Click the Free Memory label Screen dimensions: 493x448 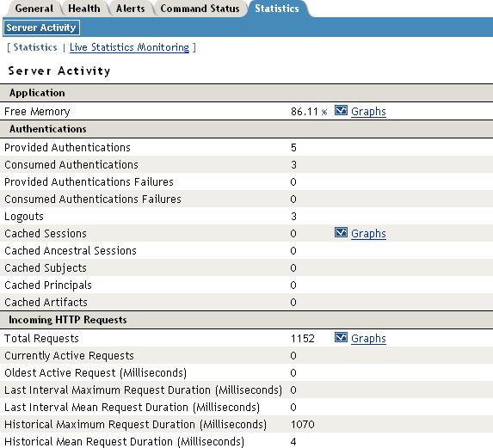37,112
